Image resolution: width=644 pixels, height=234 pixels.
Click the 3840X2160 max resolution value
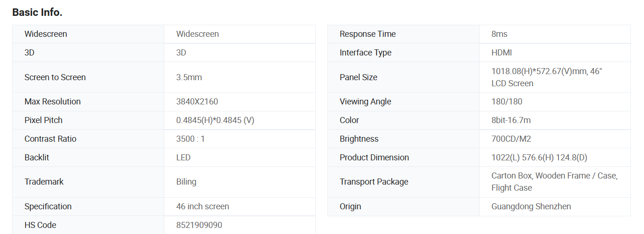pos(197,102)
